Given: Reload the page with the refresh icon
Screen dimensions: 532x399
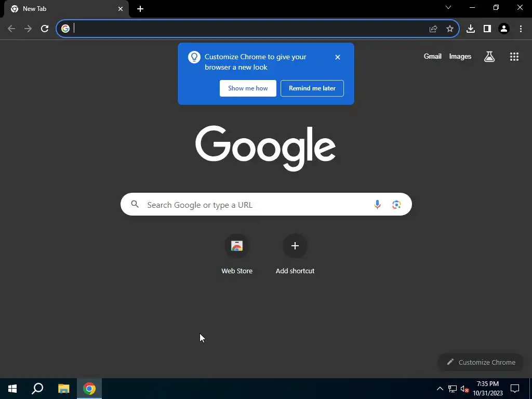Looking at the screenshot, I should point(45,29).
